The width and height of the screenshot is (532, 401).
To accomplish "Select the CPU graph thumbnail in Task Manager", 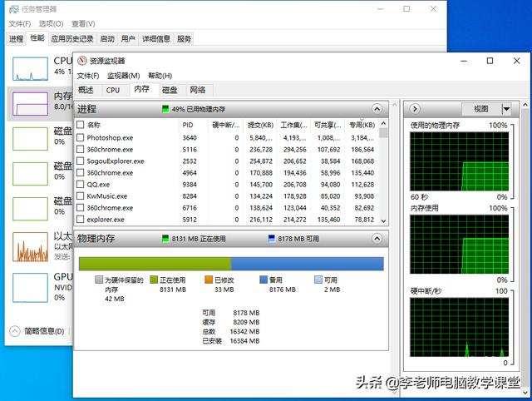I will (30, 69).
